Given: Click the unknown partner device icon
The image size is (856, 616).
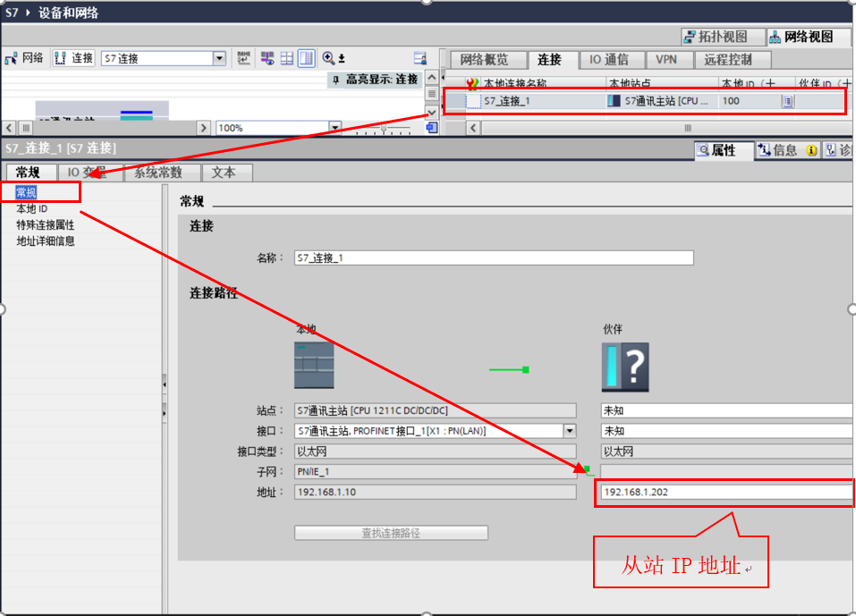Looking at the screenshot, I should coord(625,367).
